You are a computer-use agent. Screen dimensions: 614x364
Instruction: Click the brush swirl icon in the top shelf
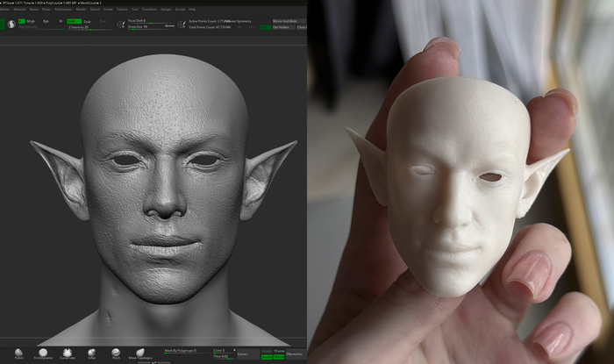tap(11, 25)
